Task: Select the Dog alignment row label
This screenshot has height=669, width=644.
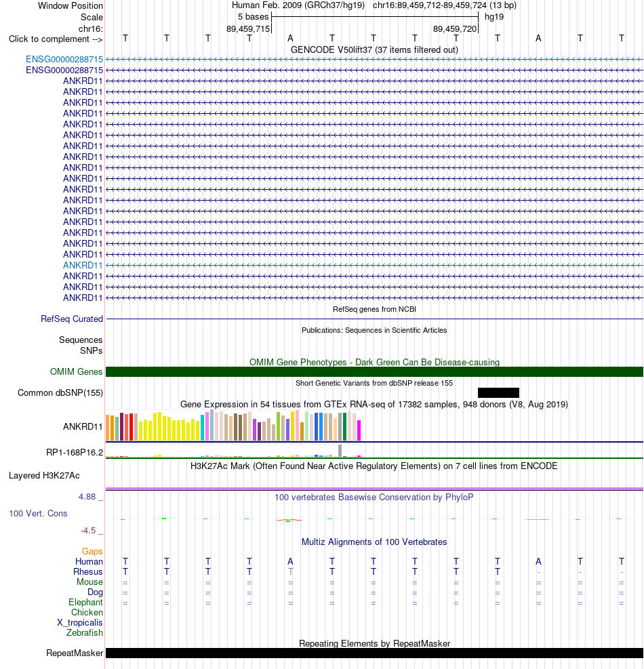Action: click(x=95, y=592)
